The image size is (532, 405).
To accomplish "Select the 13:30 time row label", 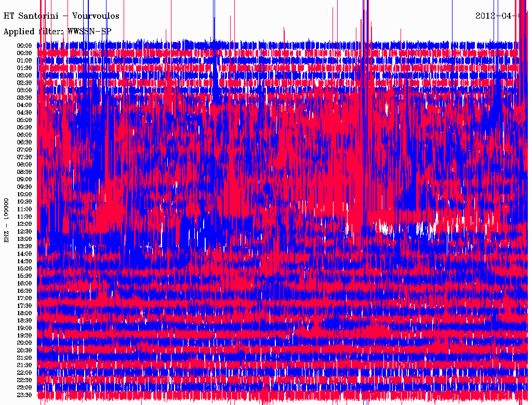I will [x=24, y=247].
